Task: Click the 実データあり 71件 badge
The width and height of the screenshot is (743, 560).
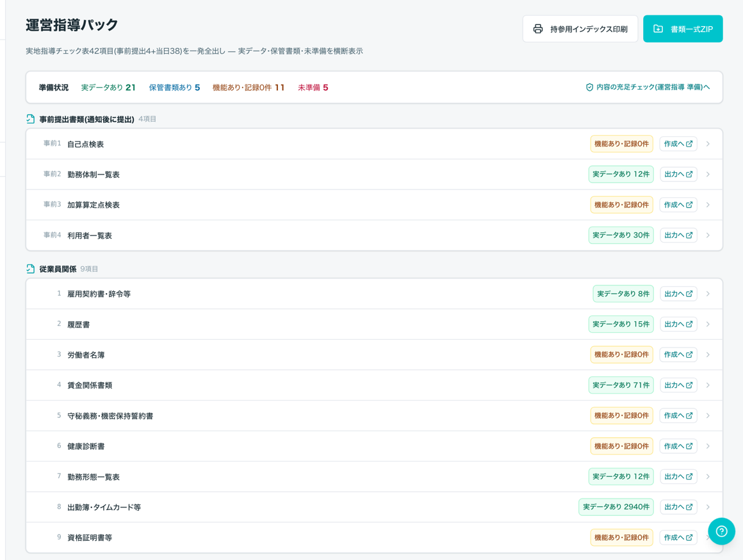Action: 621,385
